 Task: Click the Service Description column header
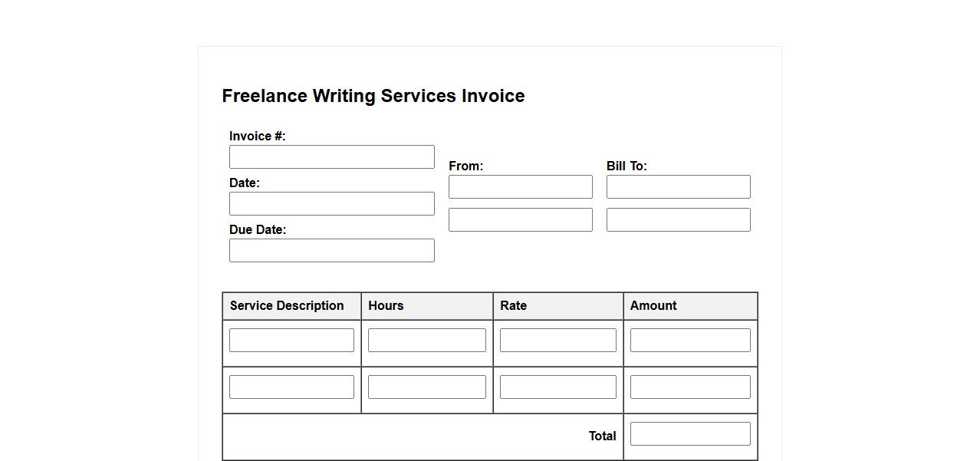pyautogui.click(x=287, y=306)
